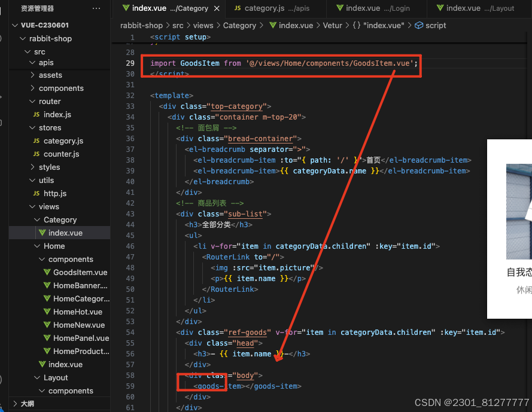The width and height of the screenshot is (532, 412).
Task: Click Vue icon of HomeNew.vue
Action: [47, 325]
